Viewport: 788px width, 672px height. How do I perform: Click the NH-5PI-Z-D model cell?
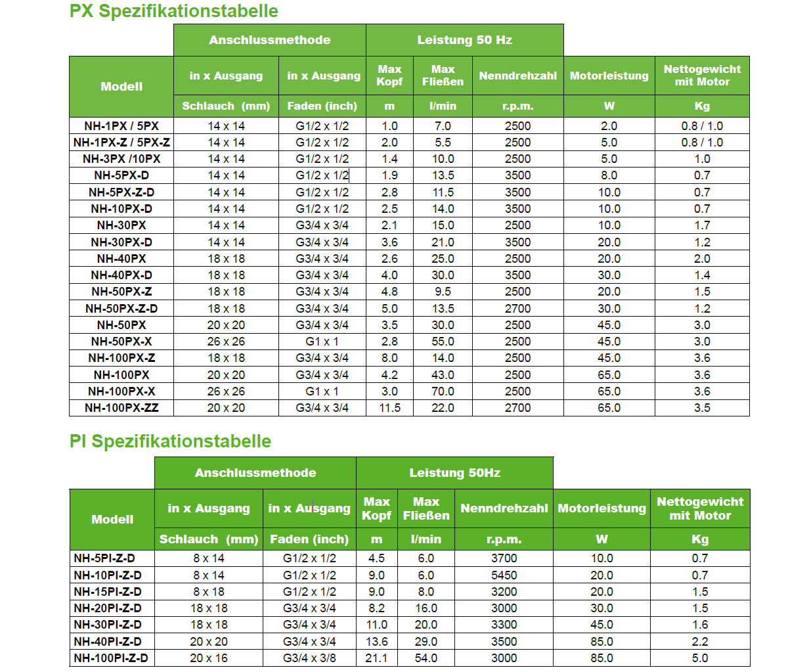104,558
